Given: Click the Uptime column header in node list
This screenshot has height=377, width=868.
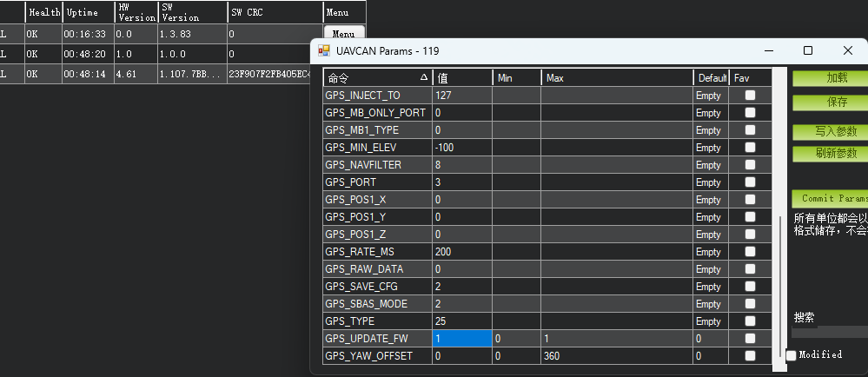Looking at the screenshot, I should [x=88, y=12].
